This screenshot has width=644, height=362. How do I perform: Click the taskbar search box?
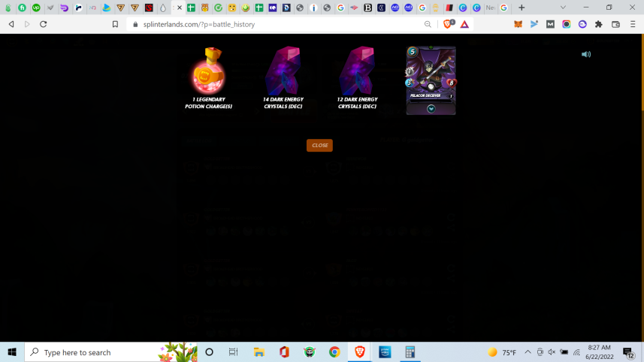(111, 352)
